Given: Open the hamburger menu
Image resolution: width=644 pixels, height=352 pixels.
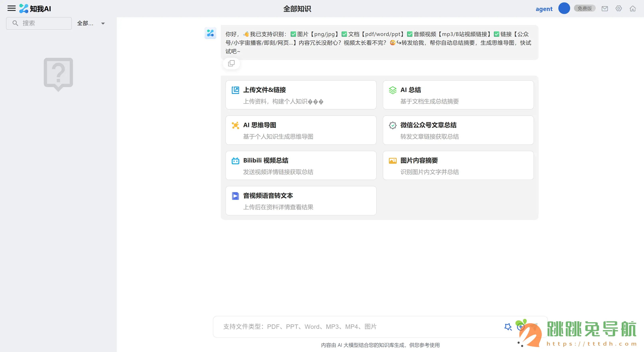Looking at the screenshot, I should tap(11, 9).
